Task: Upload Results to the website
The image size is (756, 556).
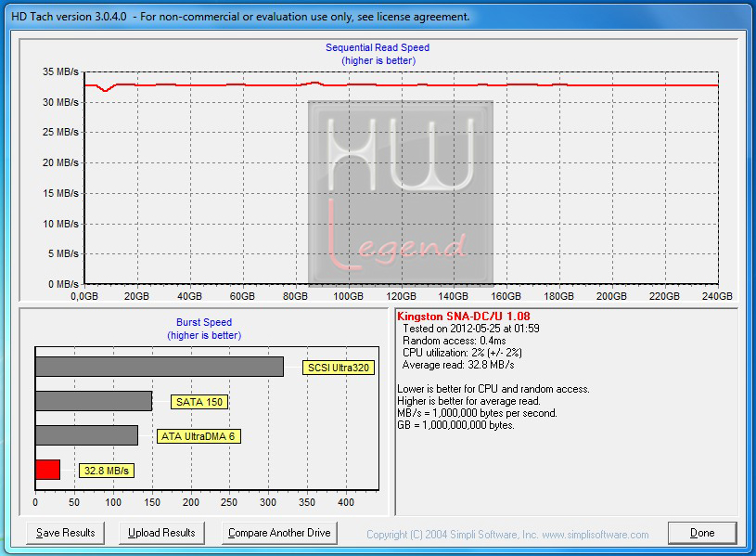Action: click(x=161, y=533)
